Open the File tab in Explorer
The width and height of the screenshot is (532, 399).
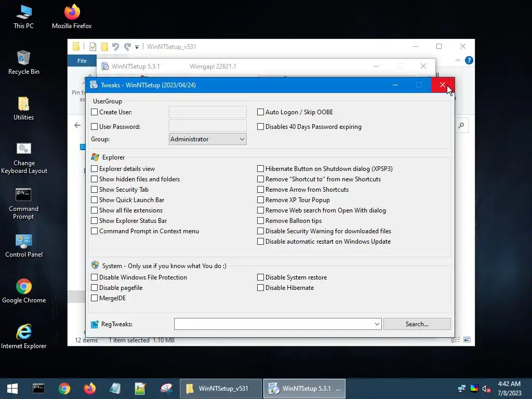click(x=82, y=61)
